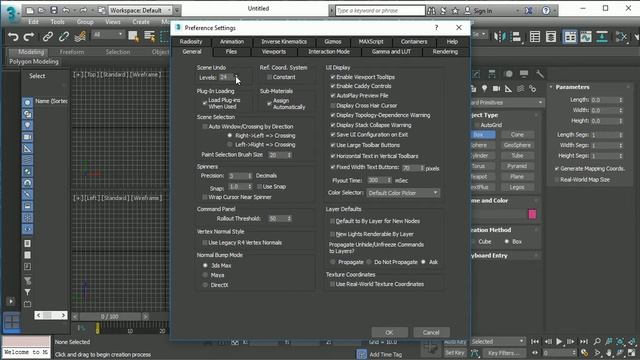Click the Mirror tool icon
The image size is (640, 360).
pyautogui.click(x=499, y=37)
